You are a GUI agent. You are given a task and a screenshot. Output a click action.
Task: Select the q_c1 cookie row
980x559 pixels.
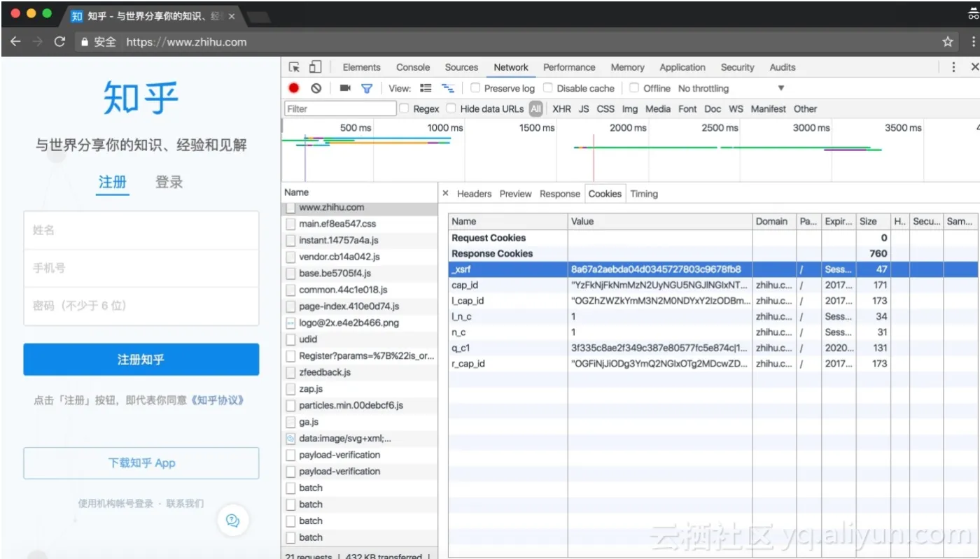713,348
